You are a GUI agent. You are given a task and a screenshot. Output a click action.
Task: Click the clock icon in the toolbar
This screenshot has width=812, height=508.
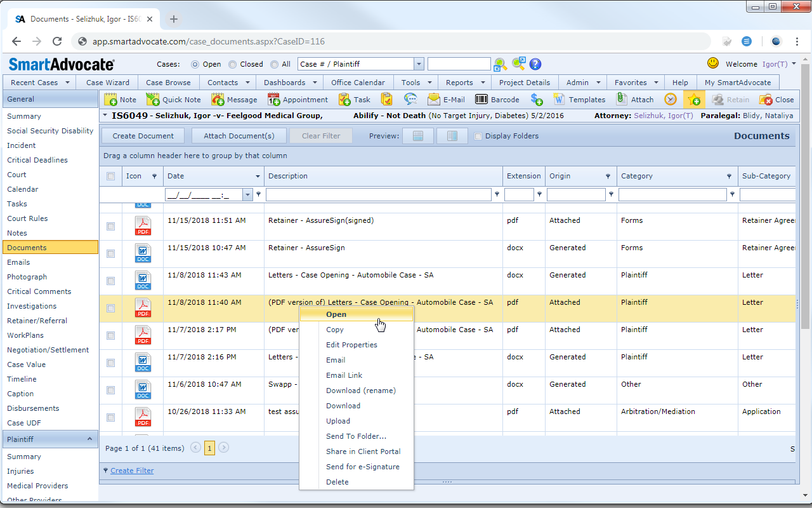[671, 100]
